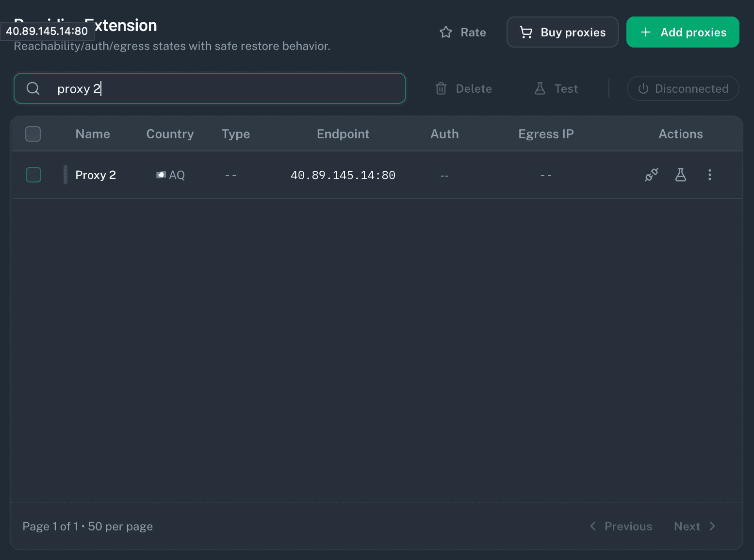Open the Buy proxies button
The width and height of the screenshot is (754, 560).
pos(562,32)
